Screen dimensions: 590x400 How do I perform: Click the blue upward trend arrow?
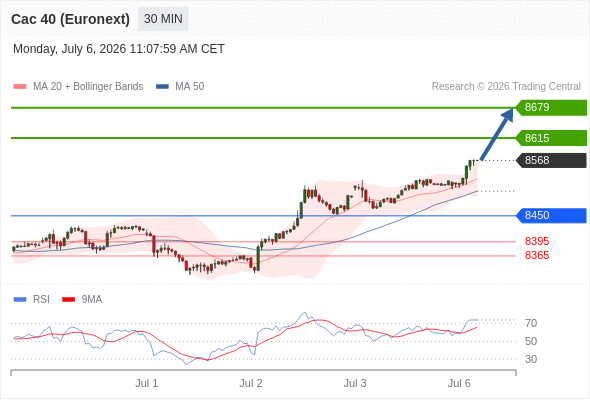[497, 134]
